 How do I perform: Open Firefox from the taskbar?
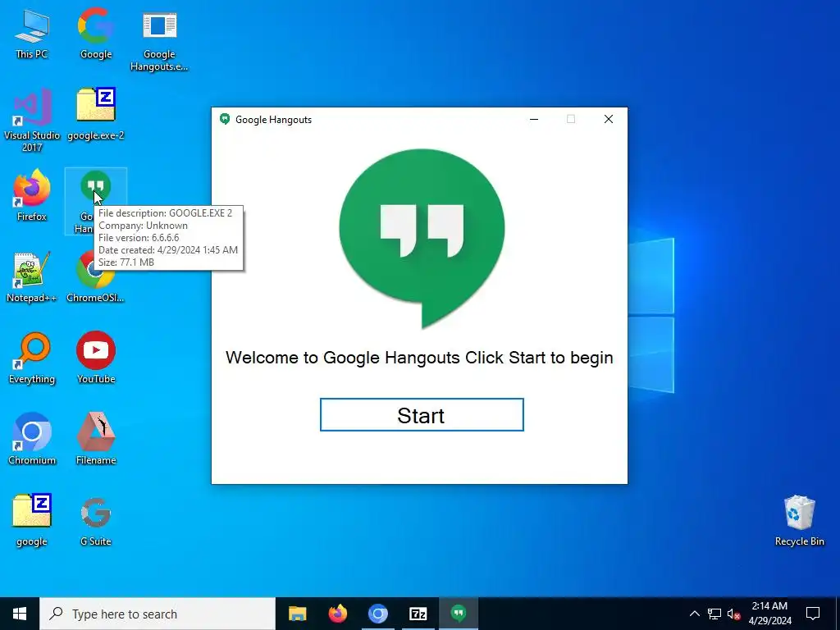[337, 614]
